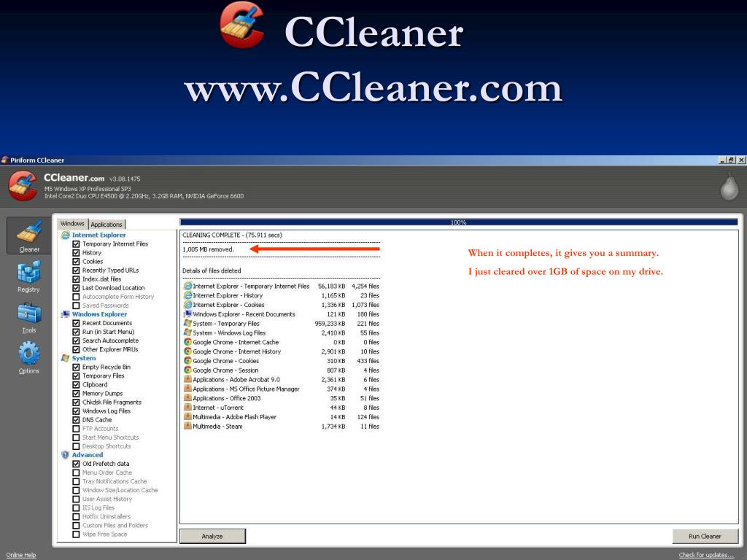Click the '1,005 MB removed.' summary text

[x=208, y=249]
